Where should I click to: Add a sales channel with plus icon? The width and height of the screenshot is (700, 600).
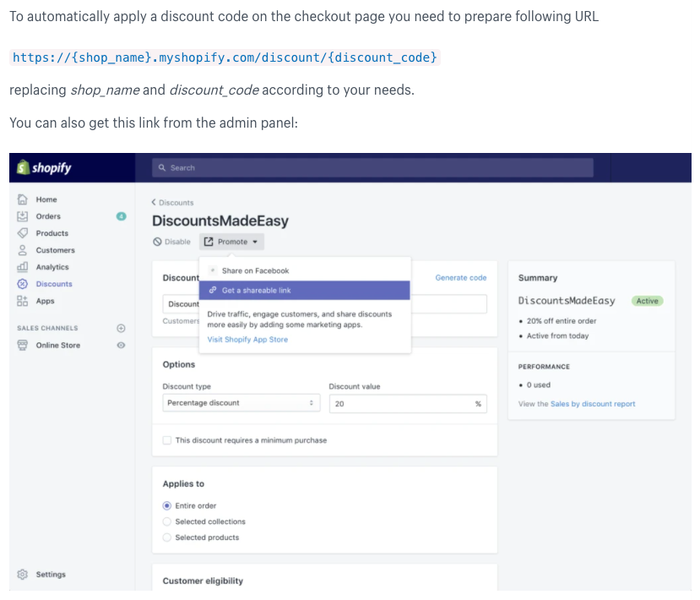pos(121,328)
